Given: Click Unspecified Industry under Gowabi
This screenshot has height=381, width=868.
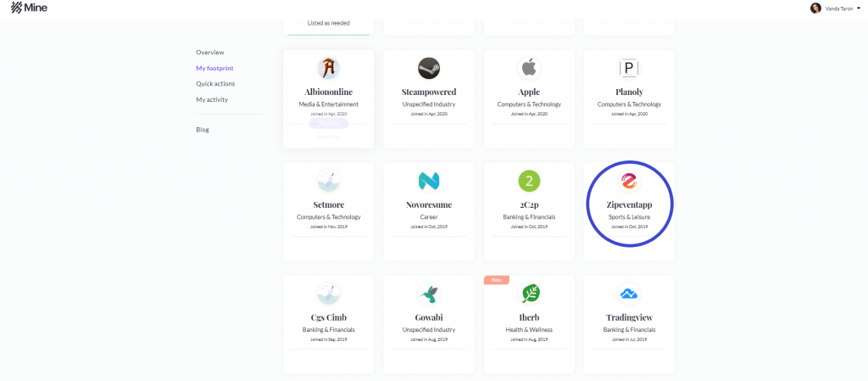Looking at the screenshot, I should pyautogui.click(x=429, y=329).
